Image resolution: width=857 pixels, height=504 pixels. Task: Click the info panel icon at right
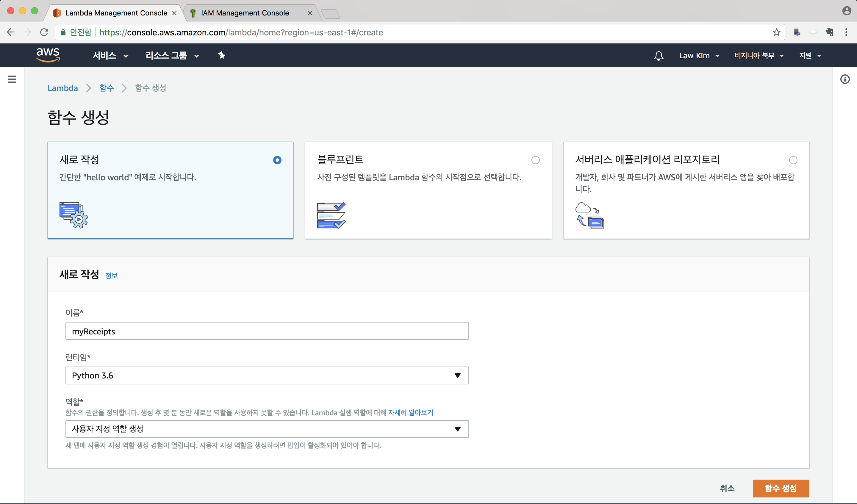845,79
